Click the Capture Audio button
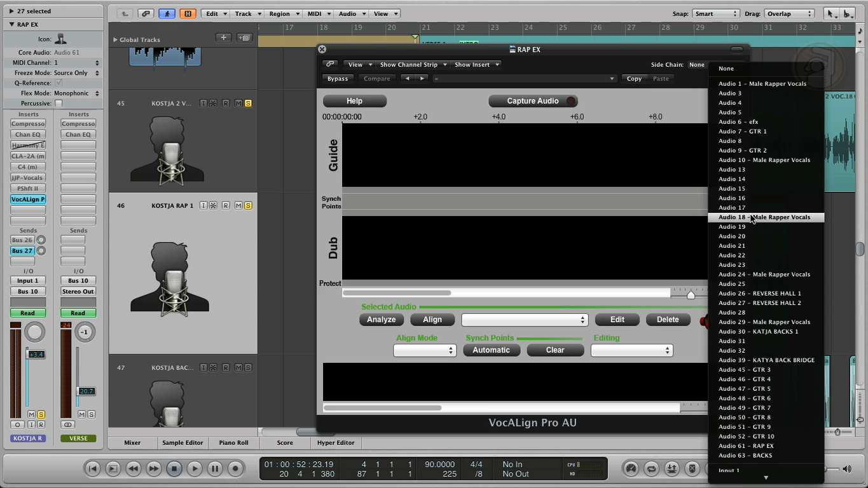This screenshot has height=488, width=868. tap(533, 101)
